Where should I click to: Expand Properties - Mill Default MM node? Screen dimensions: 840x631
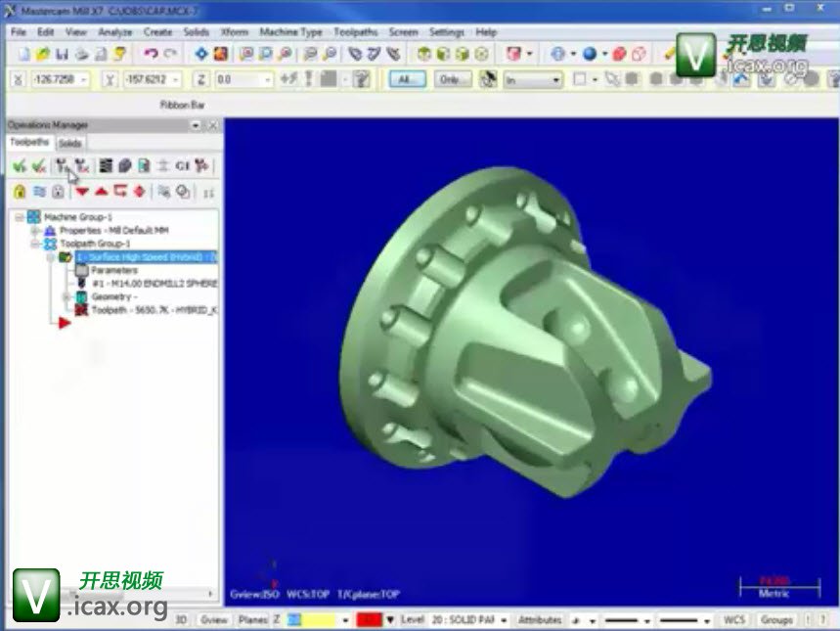[x=35, y=231]
